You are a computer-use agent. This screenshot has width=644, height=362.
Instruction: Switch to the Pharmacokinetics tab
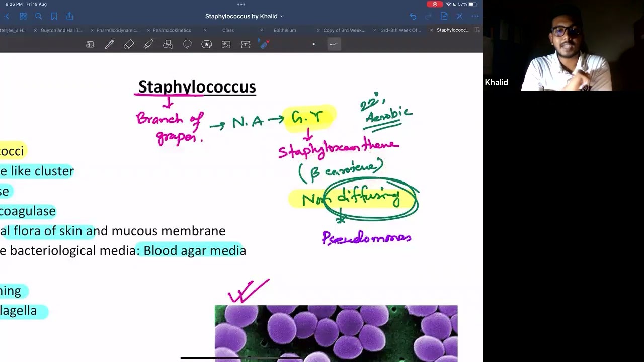click(172, 30)
